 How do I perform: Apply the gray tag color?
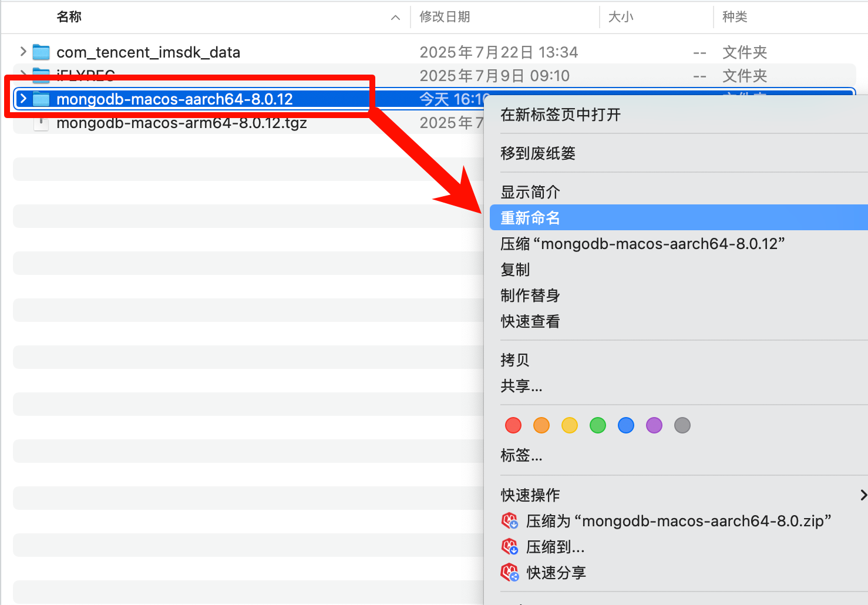[x=682, y=425]
